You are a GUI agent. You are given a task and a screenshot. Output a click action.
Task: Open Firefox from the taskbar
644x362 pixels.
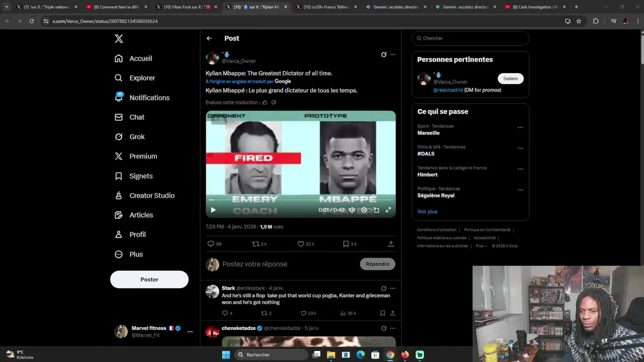(x=405, y=355)
